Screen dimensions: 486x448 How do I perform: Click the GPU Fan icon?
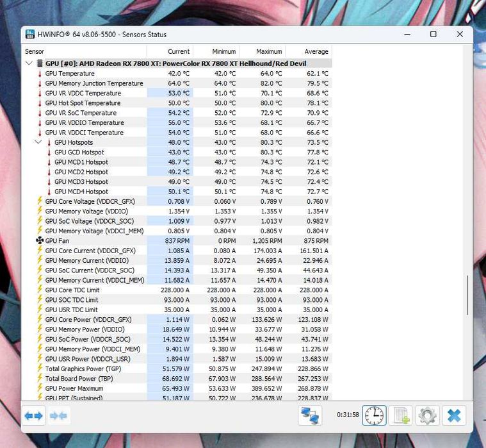tap(40, 241)
